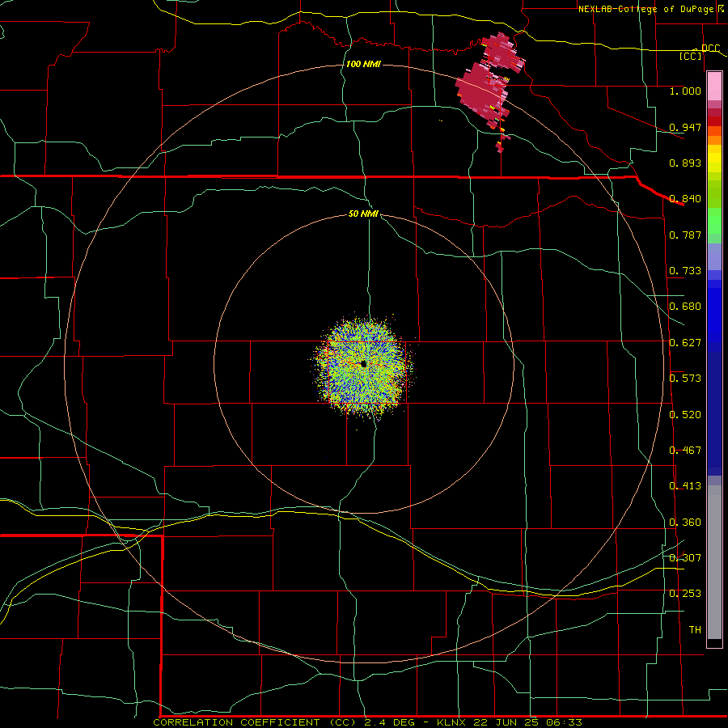
Task: Select the 0.947 scale value
Action: click(685, 127)
